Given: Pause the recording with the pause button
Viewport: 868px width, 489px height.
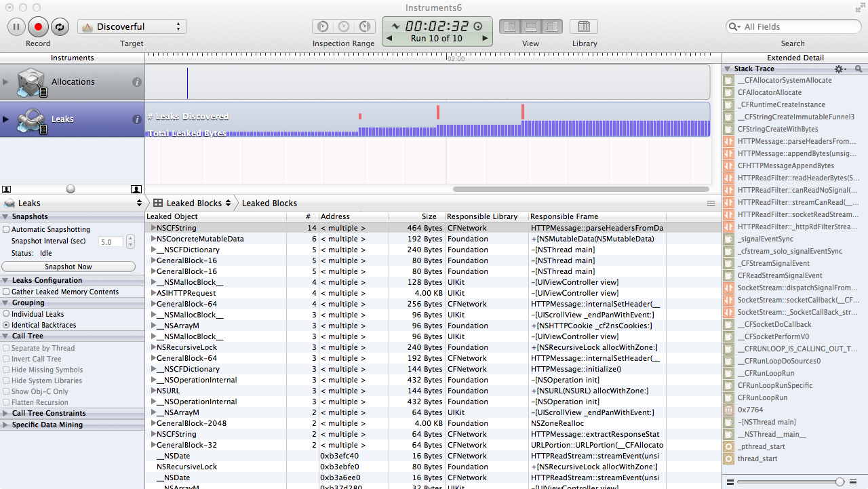Looking at the screenshot, I should [16, 27].
